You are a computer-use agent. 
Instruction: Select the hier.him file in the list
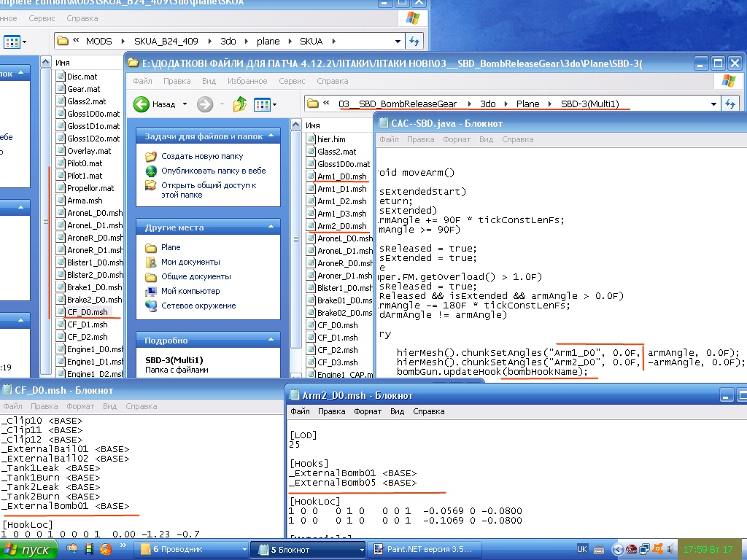coord(330,139)
